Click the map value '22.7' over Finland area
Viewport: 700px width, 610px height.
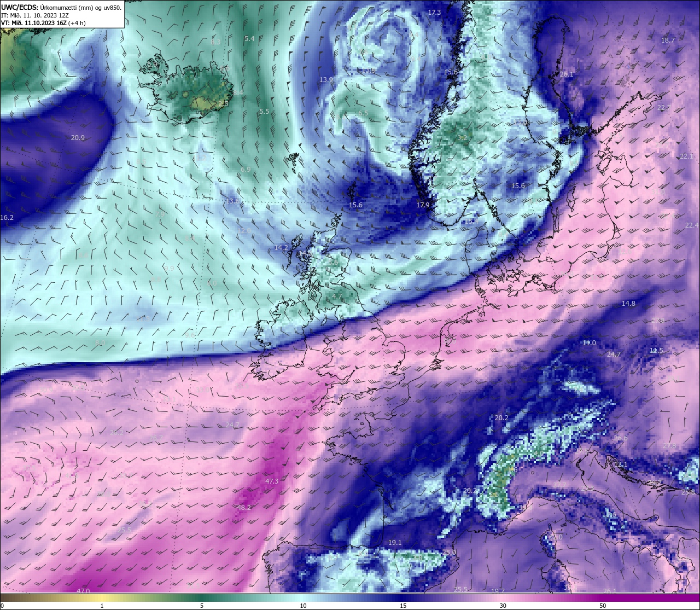(664, 107)
